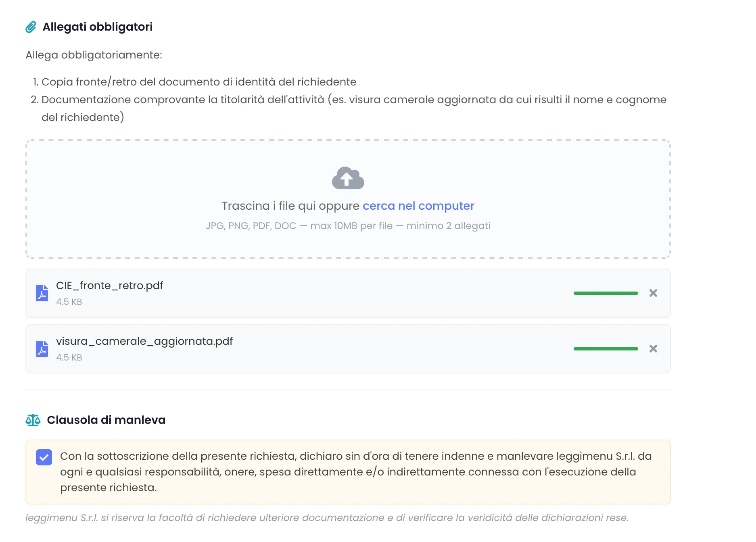Click the PDF icon for CIE_fronte_retro.pdf
This screenshot has height=542, width=756.
pos(42,293)
